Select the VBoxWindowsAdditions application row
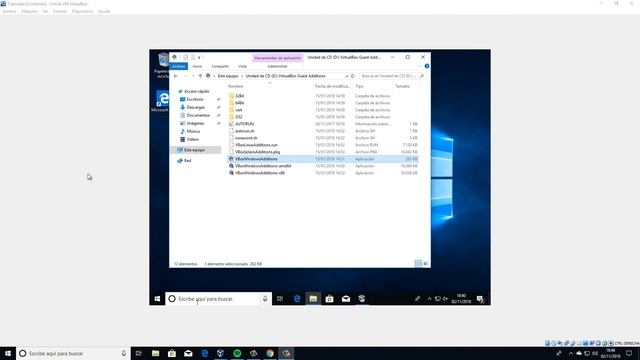640x360 pixels. pyautogui.click(x=322, y=159)
